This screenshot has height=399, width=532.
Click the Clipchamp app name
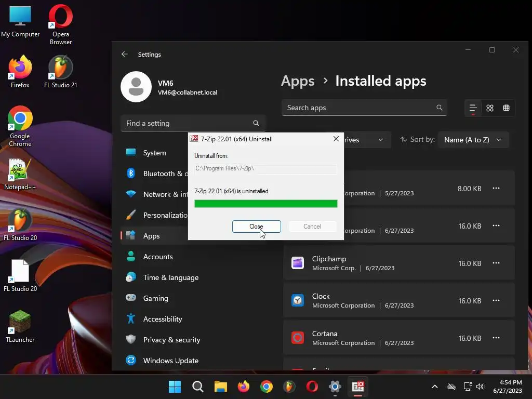329,259
